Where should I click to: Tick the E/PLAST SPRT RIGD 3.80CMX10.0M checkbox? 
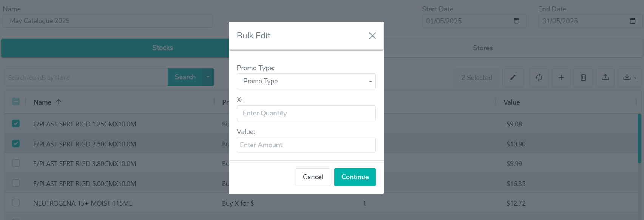[x=16, y=163]
